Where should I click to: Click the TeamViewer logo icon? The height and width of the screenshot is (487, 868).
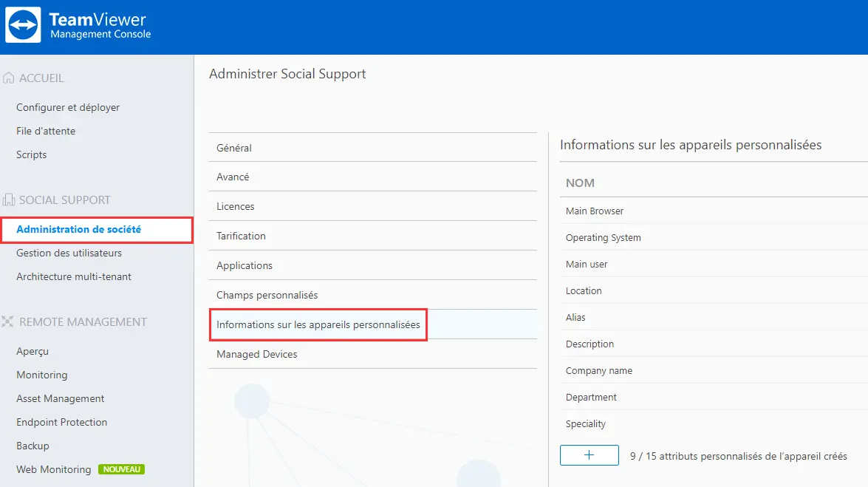click(x=23, y=25)
